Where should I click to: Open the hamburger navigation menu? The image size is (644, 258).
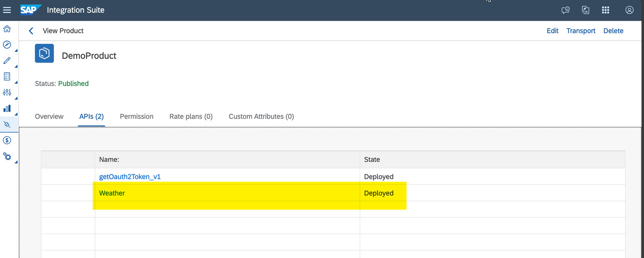(7, 10)
